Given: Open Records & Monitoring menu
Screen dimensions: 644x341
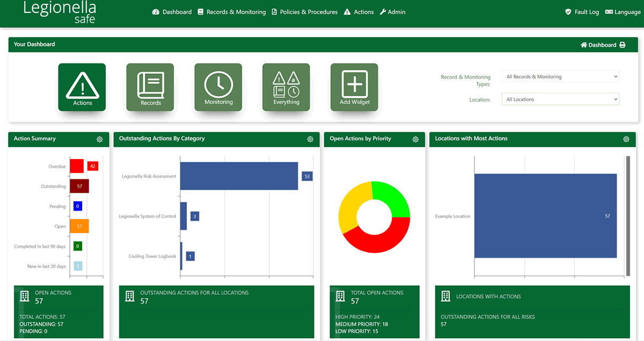Looking at the screenshot, I should tap(231, 12).
